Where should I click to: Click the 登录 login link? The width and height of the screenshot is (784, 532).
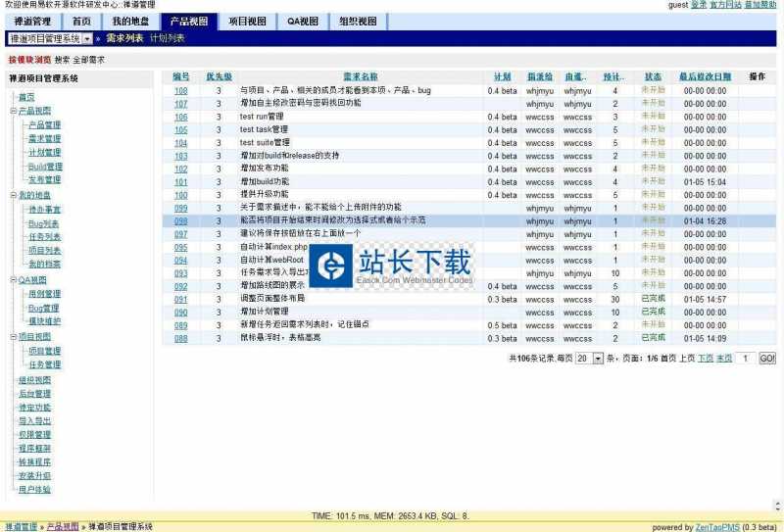point(698,5)
